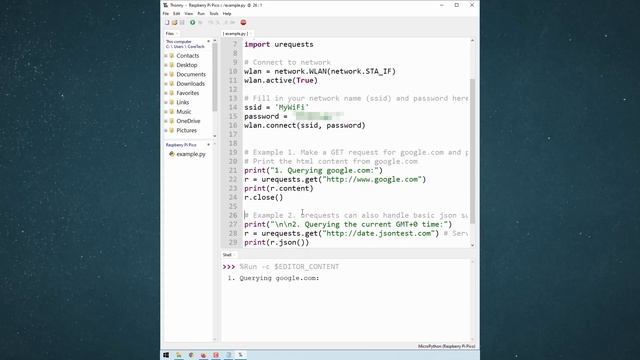Open the Help menu

(x=227, y=13)
